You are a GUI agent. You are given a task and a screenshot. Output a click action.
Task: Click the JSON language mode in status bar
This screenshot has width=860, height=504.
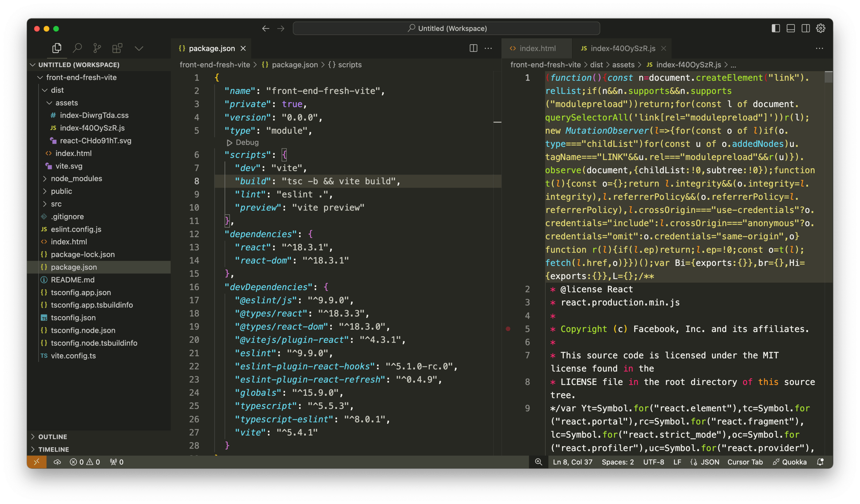click(709, 462)
